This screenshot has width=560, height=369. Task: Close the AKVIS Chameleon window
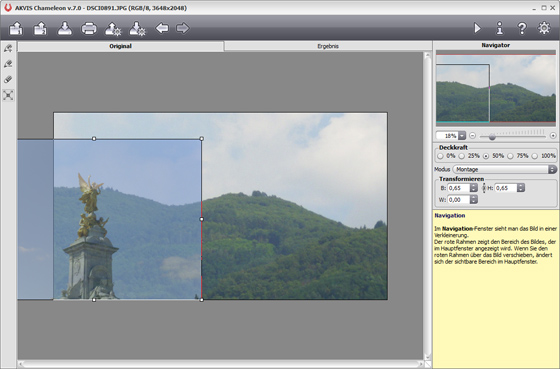[554, 8]
